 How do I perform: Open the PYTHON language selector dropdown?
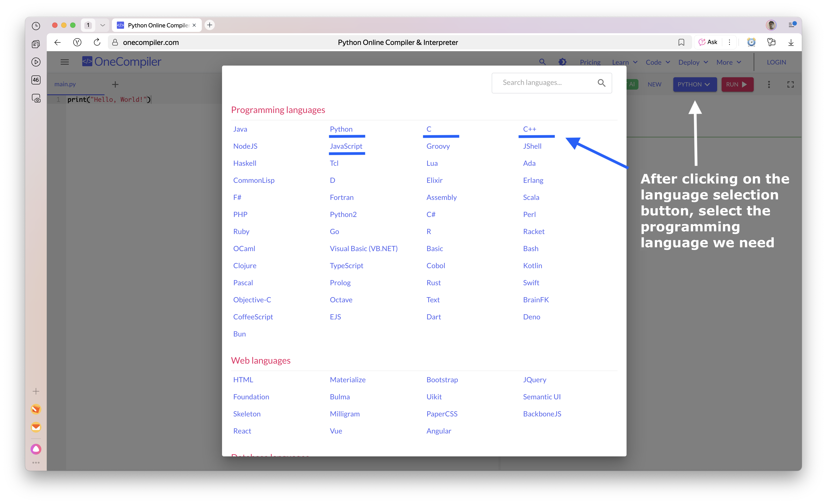point(694,84)
